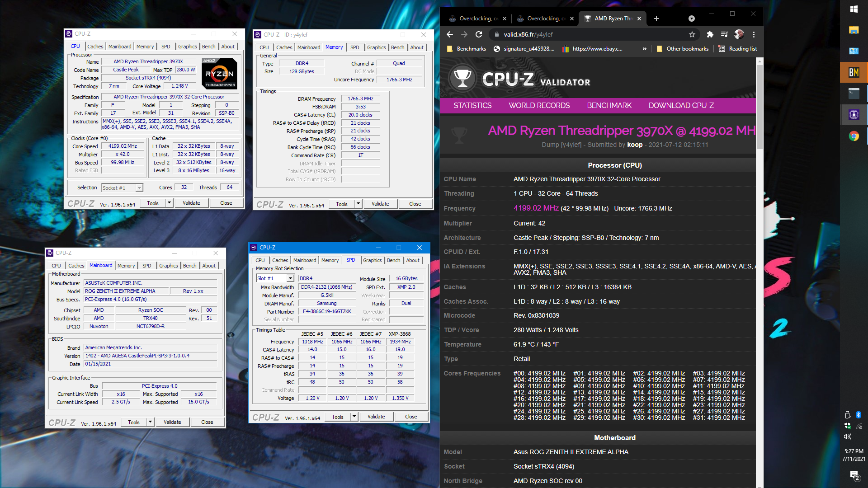The image size is (868, 488).
Task: Open the STATISTICS menu on validator page
Action: tap(472, 105)
